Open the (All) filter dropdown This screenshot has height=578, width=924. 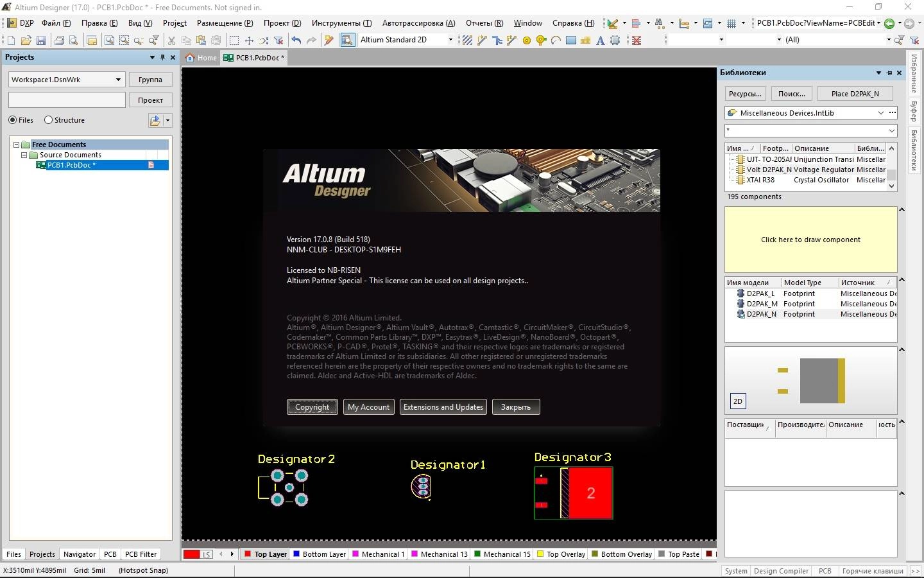[x=889, y=40]
